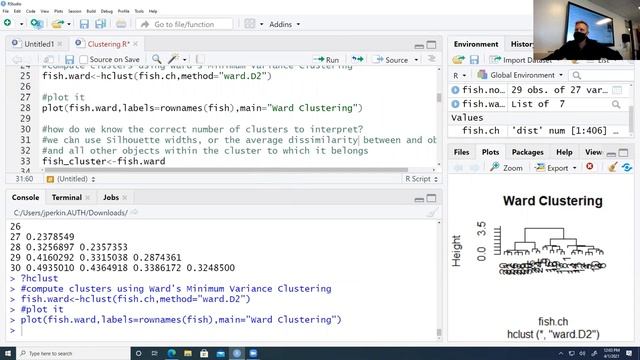640x360 pixels.
Task: Switch to the Files tab
Action: coord(461,152)
